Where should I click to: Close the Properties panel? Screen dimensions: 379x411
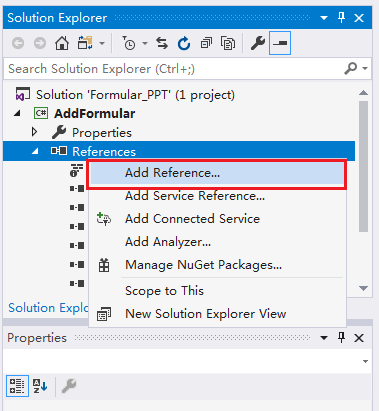359,338
